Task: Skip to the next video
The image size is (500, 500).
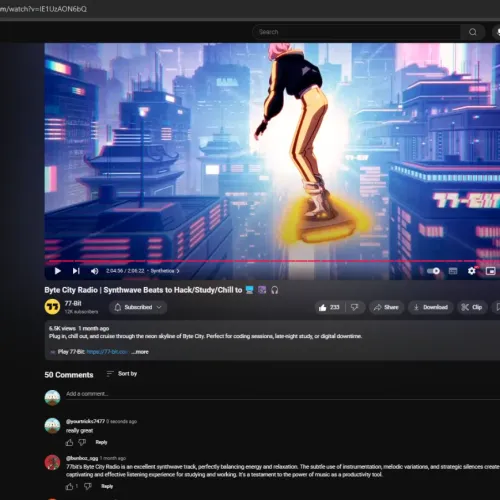Action: pos(76,271)
